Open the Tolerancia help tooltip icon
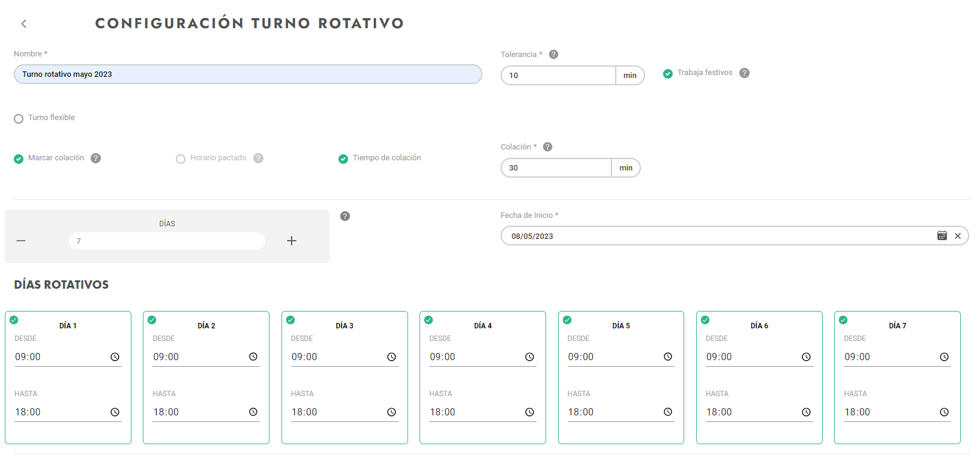This screenshot has width=980, height=467. click(553, 55)
